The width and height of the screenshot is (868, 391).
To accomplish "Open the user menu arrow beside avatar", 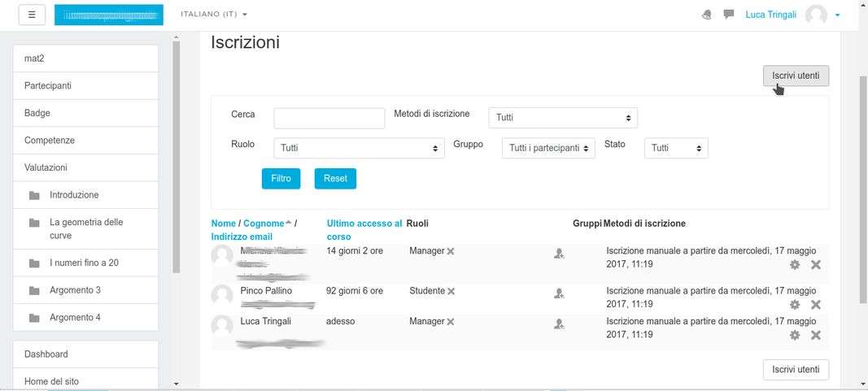I will (x=838, y=15).
